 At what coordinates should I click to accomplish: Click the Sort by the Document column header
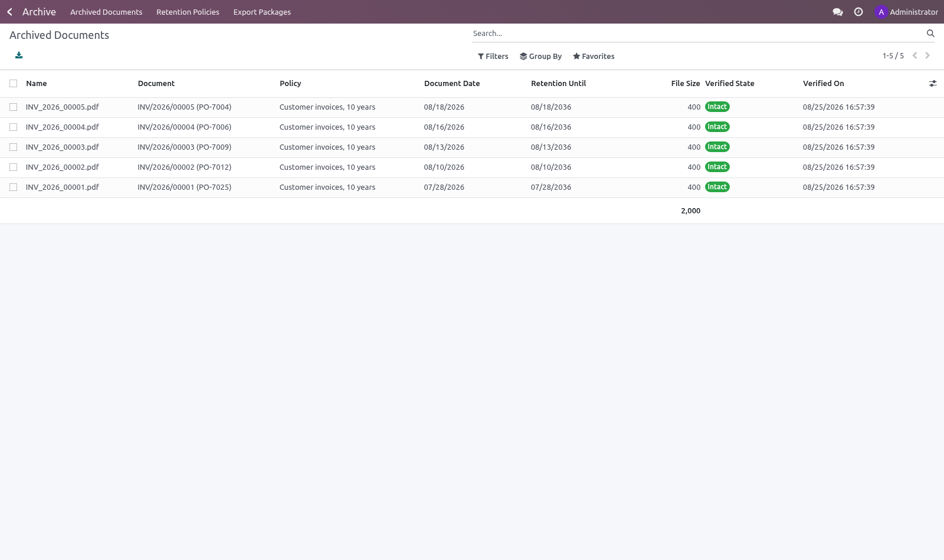pyautogui.click(x=156, y=84)
